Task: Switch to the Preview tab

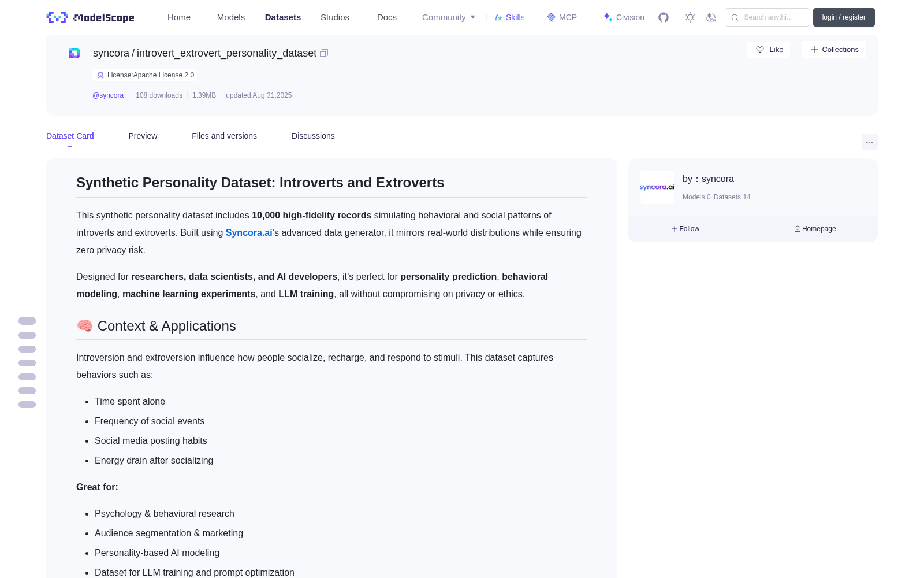Action: pos(143,136)
